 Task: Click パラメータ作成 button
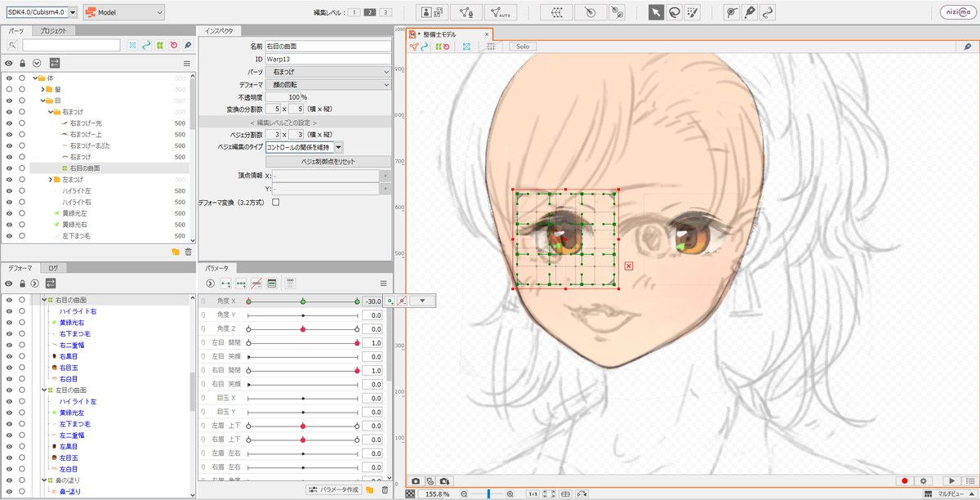click(333, 490)
